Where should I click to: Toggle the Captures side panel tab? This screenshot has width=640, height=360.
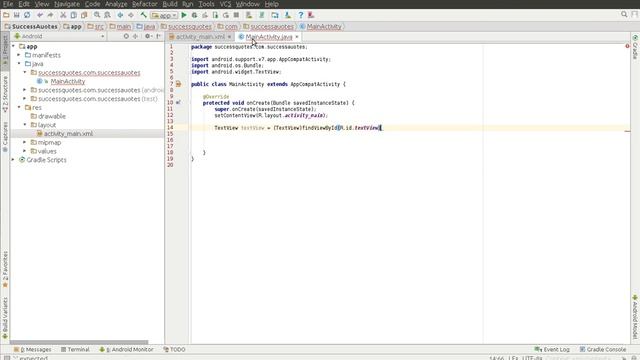[5, 137]
